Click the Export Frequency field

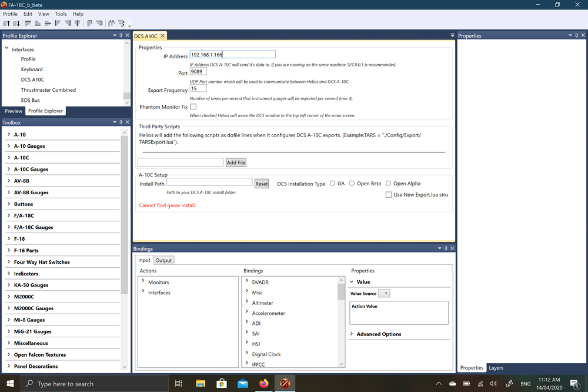pyautogui.click(x=198, y=88)
